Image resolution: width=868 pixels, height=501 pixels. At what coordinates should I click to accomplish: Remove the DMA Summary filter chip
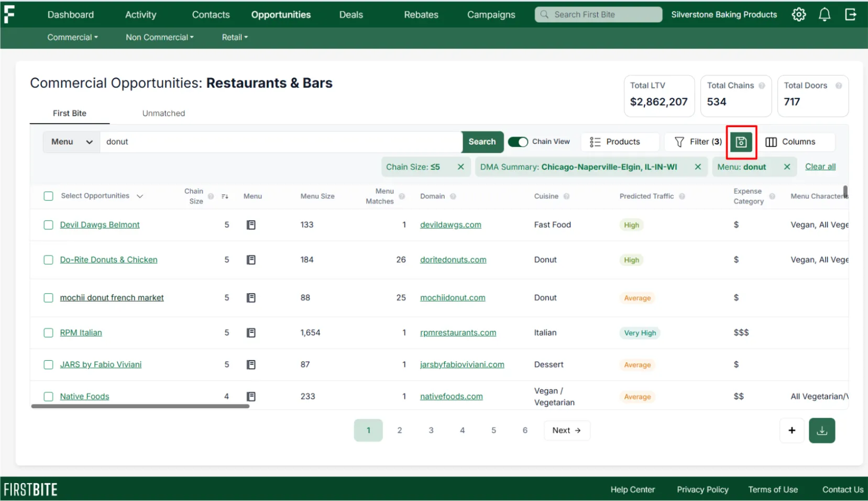698,167
